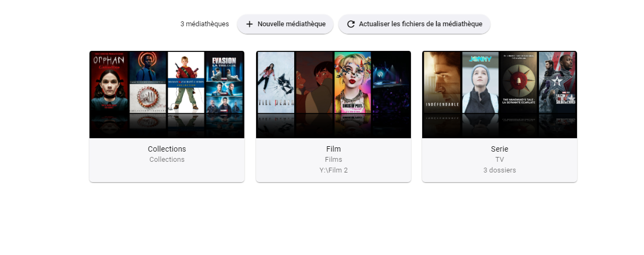
Task: Select the Serie card title
Action: [499, 149]
